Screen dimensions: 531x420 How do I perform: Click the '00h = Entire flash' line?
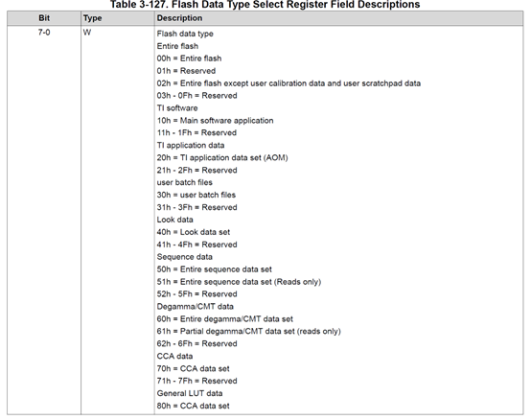189,58
